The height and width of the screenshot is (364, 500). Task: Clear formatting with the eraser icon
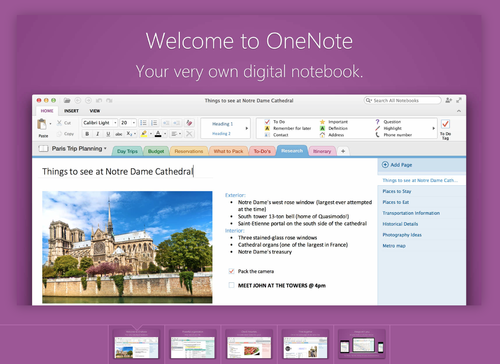[189, 123]
